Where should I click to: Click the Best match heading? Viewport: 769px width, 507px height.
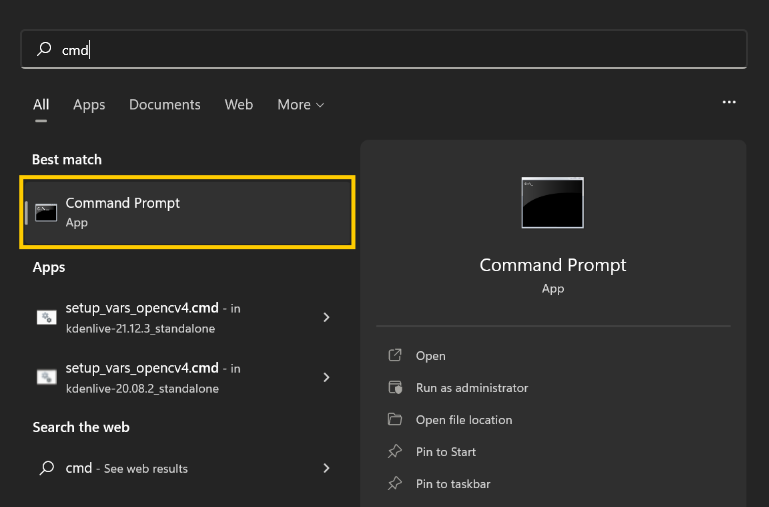pyautogui.click(x=67, y=160)
